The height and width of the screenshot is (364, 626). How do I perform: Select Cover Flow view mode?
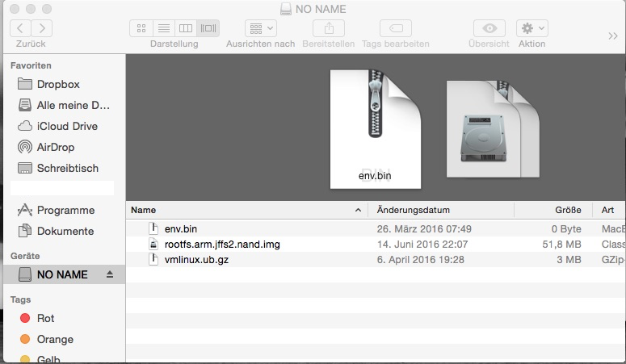tap(208, 28)
